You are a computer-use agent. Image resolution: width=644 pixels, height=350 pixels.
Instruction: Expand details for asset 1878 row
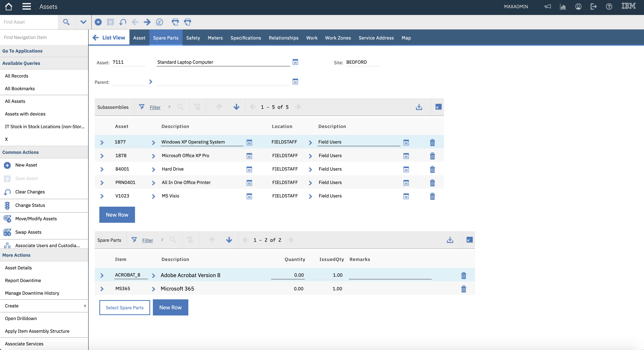[102, 156]
